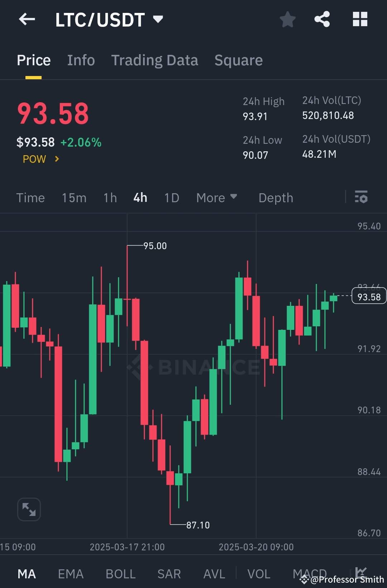The height and width of the screenshot is (588, 387).
Task: Expand the More timeframe options
Action: pos(216,198)
